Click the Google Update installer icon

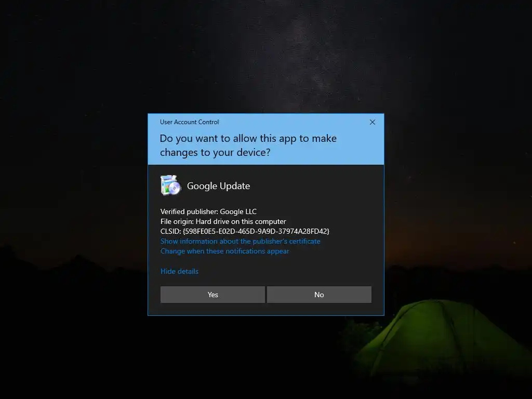coord(170,185)
